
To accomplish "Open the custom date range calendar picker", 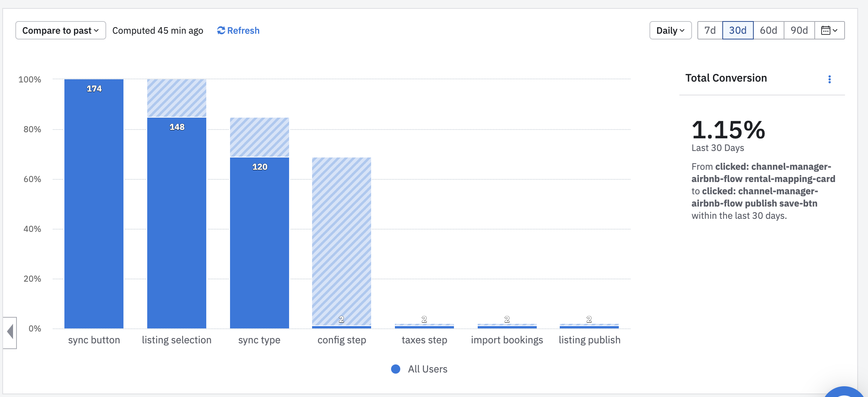I will point(829,30).
